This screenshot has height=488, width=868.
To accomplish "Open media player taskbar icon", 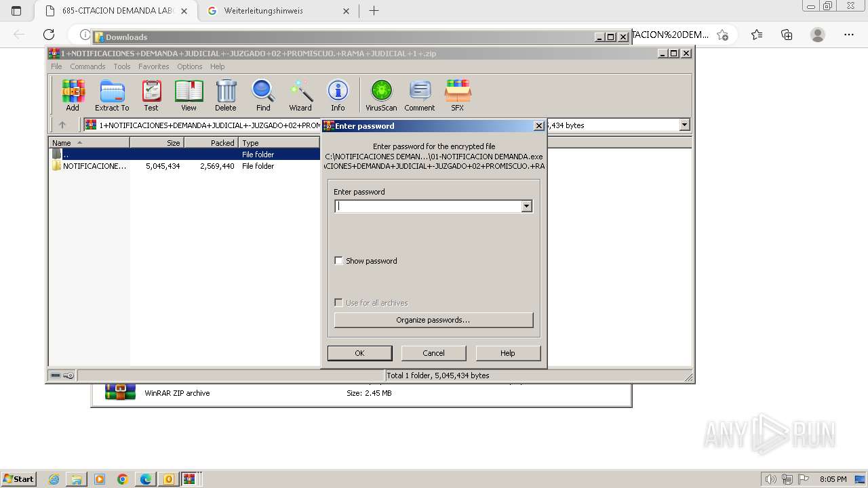I will (x=100, y=479).
